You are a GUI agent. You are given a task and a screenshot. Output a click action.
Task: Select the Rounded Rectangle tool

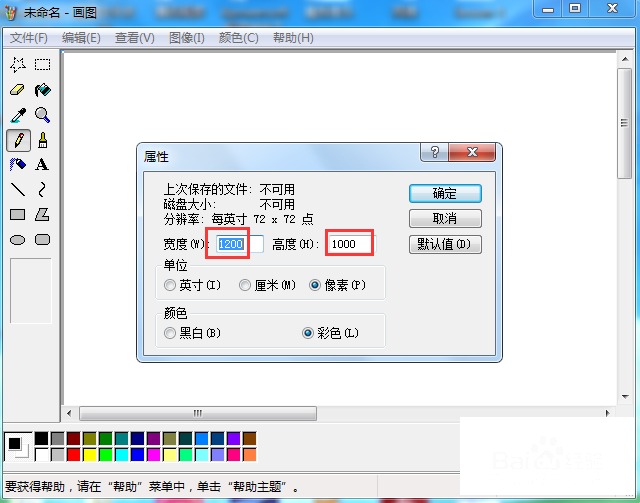pyautogui.click(x=42, y=240)
